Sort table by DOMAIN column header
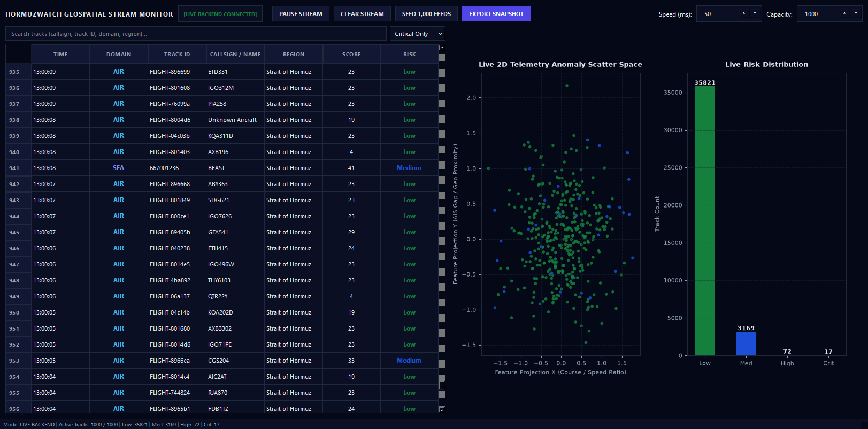 coord(119,54)
